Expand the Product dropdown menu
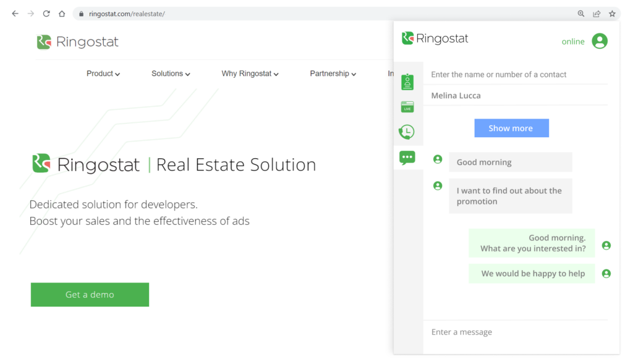The image size is (633, 364). [x=103, y=74]
